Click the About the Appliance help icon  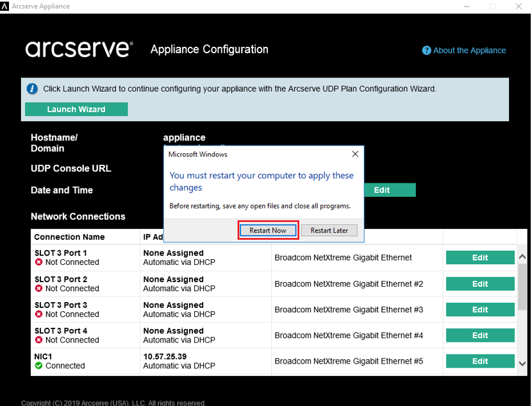click(x=426, y=51)
